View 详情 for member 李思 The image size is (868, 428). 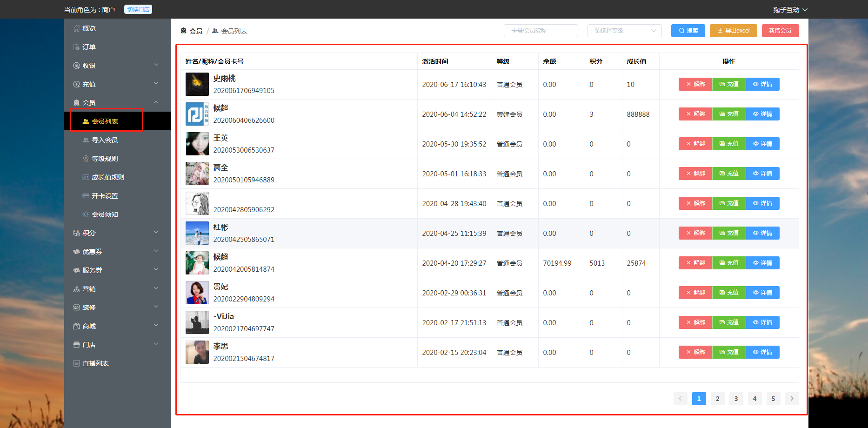point(763,352)
